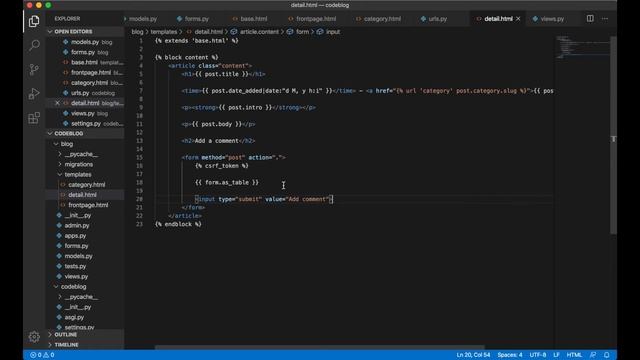Expand the Timeline section
This screenshot has width=640, height=360.
[x=85, y=345]
